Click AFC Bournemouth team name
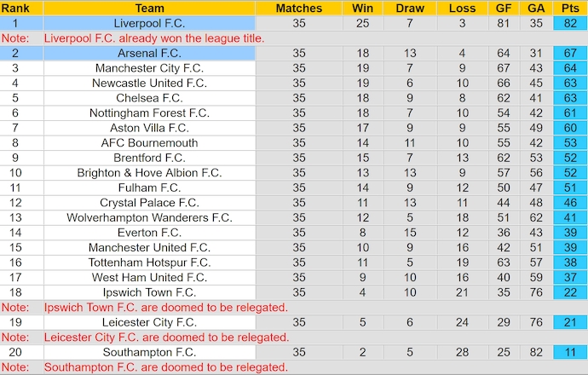This screenshot has height=375, width=588. click(149, 142)
